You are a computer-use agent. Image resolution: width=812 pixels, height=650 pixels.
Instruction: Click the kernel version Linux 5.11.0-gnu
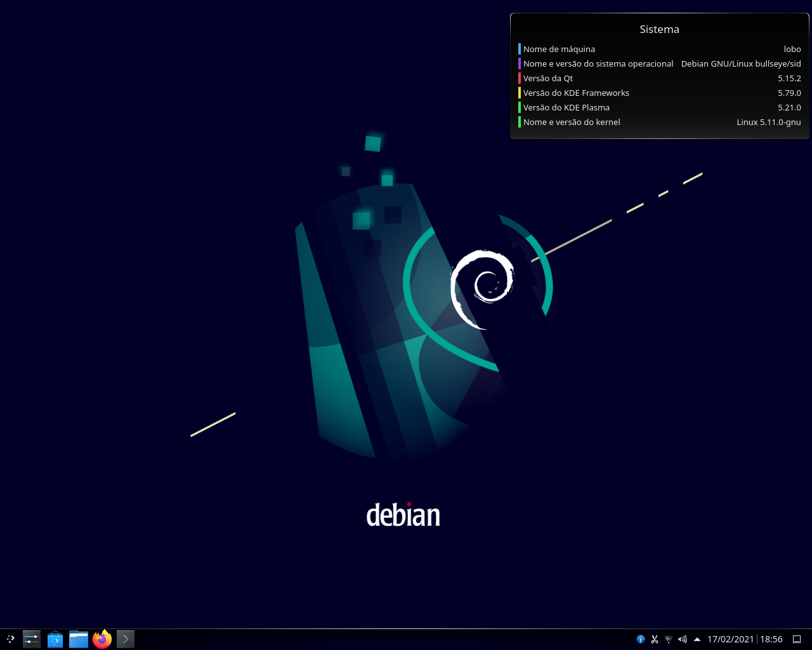pos(768,122)
